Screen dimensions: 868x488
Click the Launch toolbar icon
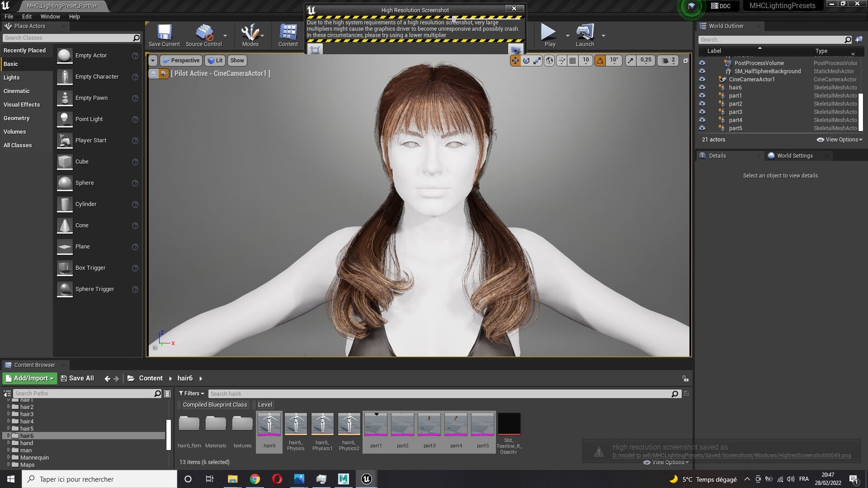click(585, 35)
